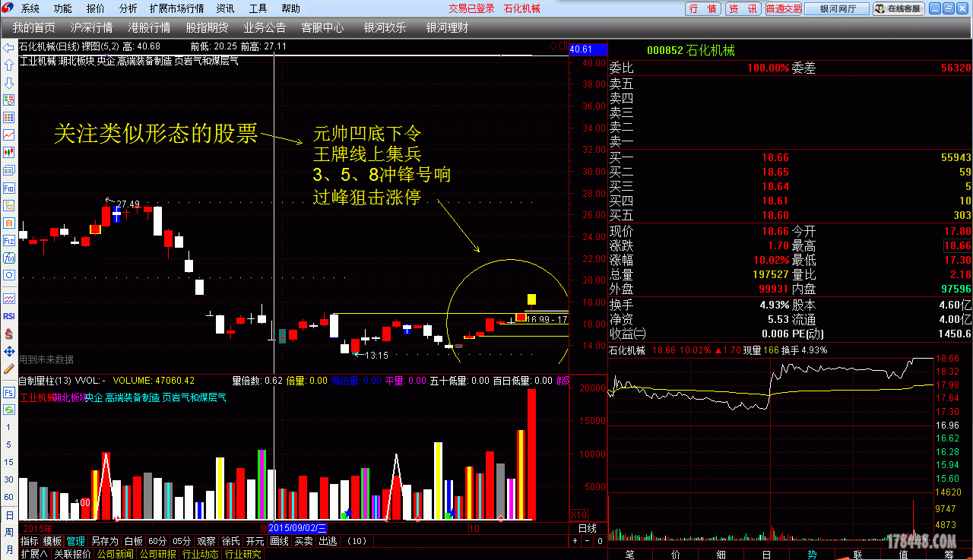Screen dimensions: 973x560
Task: Select the 日 daily period in sidebar
Action: point(9,514)
